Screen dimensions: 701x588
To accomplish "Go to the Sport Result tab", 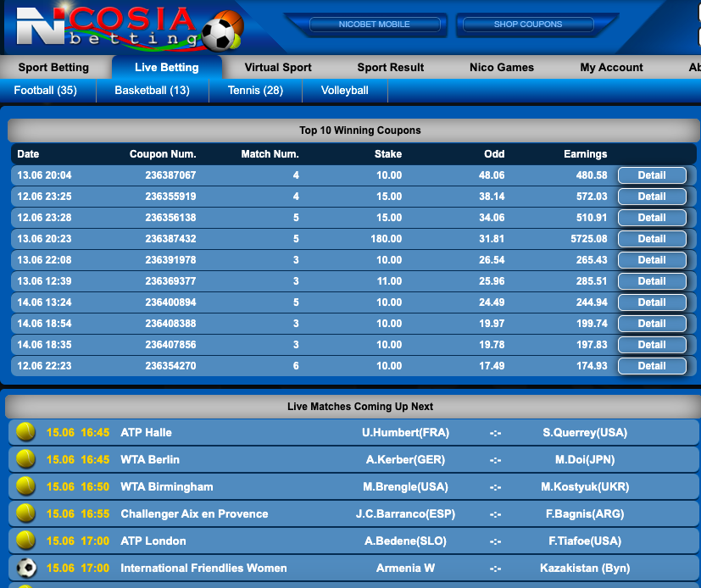I will click(390, 68).
